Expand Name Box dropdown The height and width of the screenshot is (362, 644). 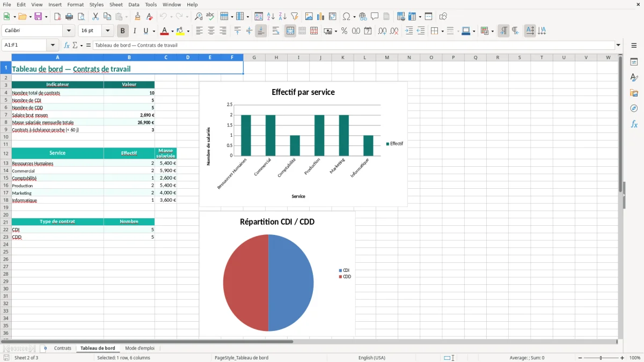coord(53,46)
